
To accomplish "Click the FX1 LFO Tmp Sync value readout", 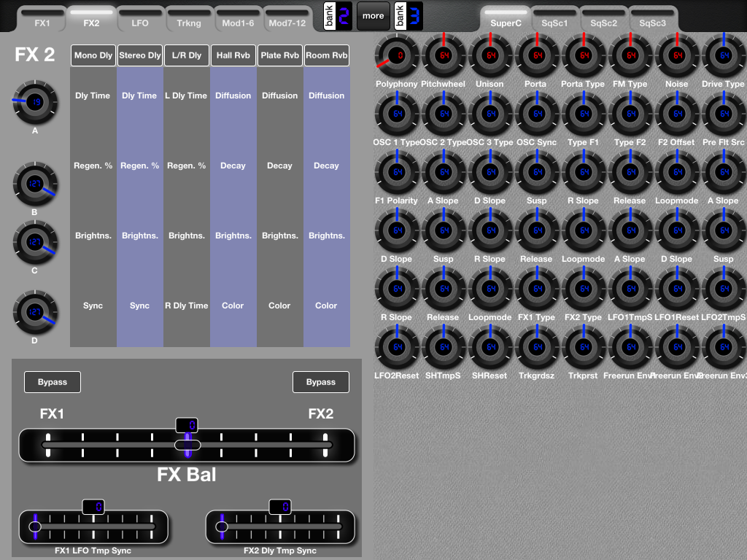I will point(93,507).
